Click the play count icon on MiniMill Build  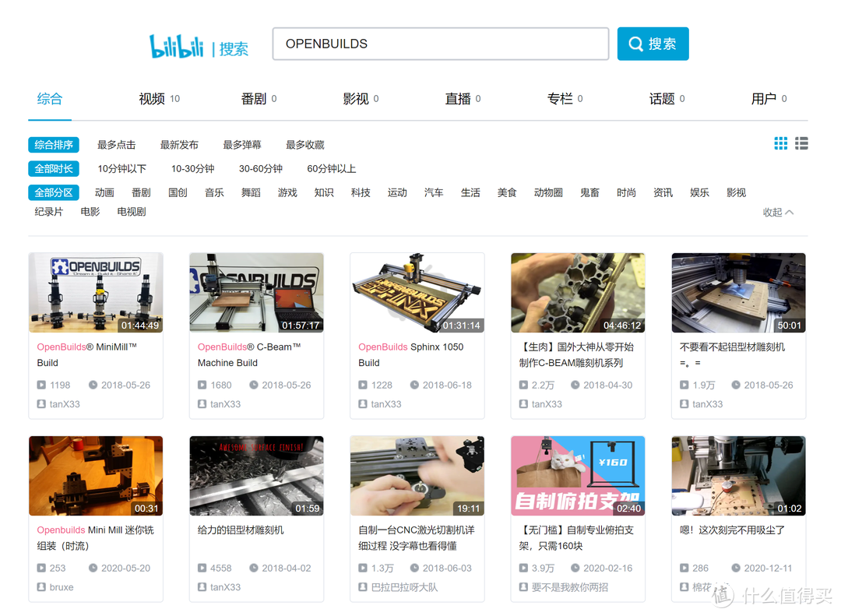[40, 384]
